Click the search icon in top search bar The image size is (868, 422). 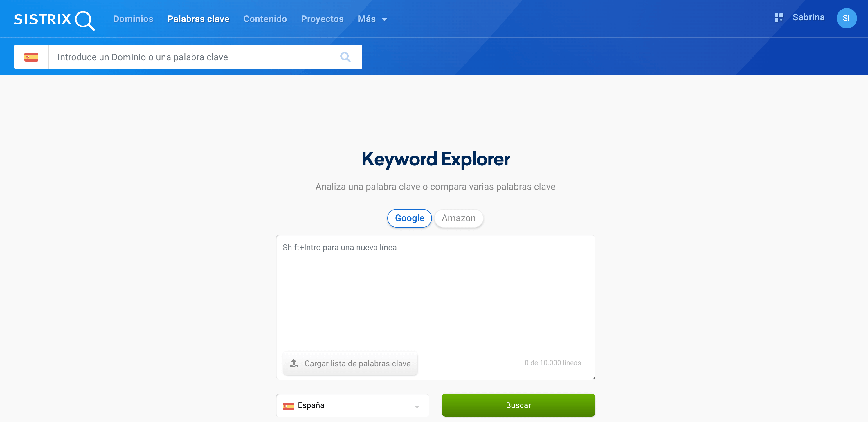(x=345, y=57)
